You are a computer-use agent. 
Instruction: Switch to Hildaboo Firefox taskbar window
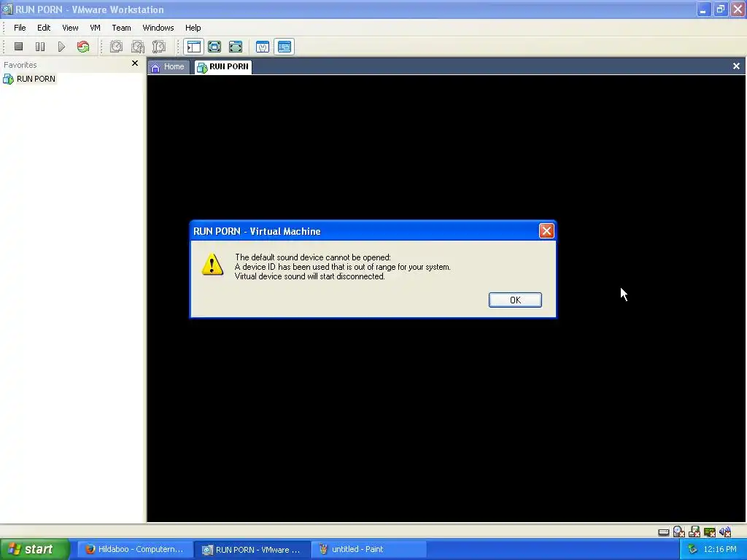(x=134, y=550)
